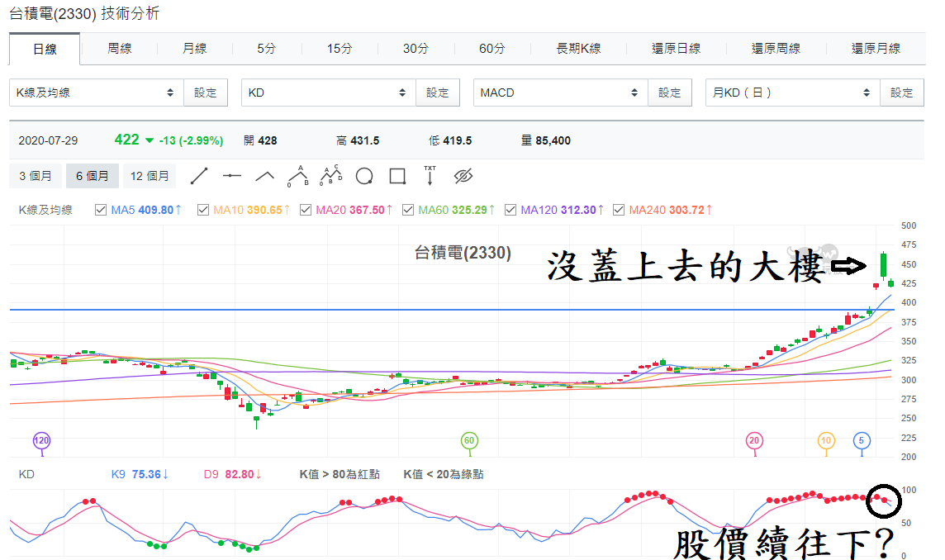
Task: Open the KD indicator dropdown
Action: (329, 93)
